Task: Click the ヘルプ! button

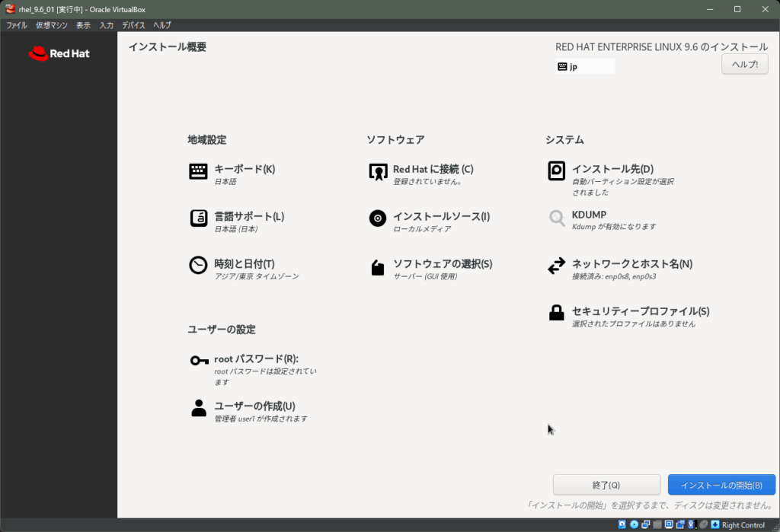Action: tap(745, 64)
